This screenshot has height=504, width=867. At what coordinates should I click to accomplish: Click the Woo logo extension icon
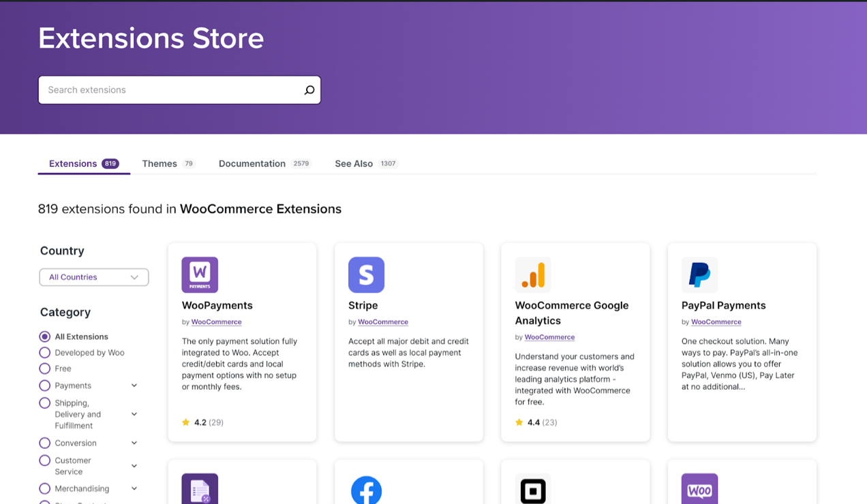[699, 488]
